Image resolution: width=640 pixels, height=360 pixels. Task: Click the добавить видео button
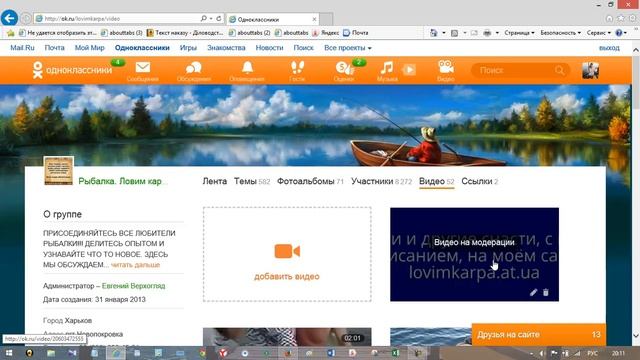click(287, 276)
